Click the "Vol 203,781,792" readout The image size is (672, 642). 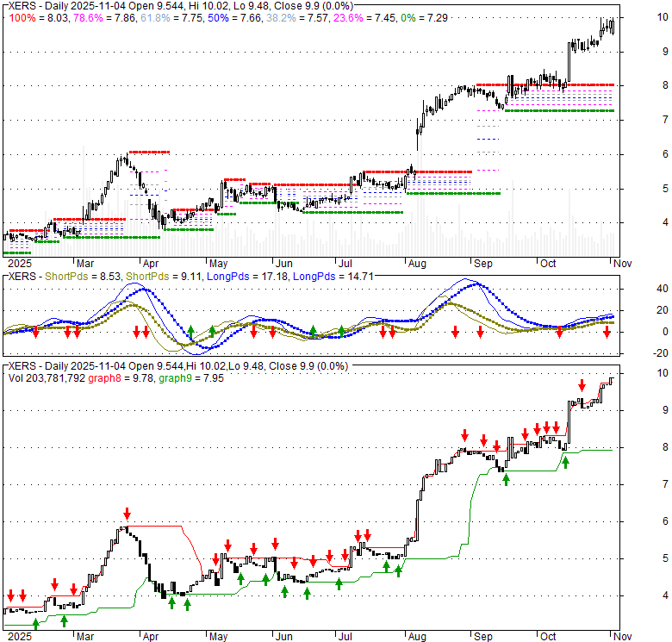pyautogui.click(x=47, y=378)
